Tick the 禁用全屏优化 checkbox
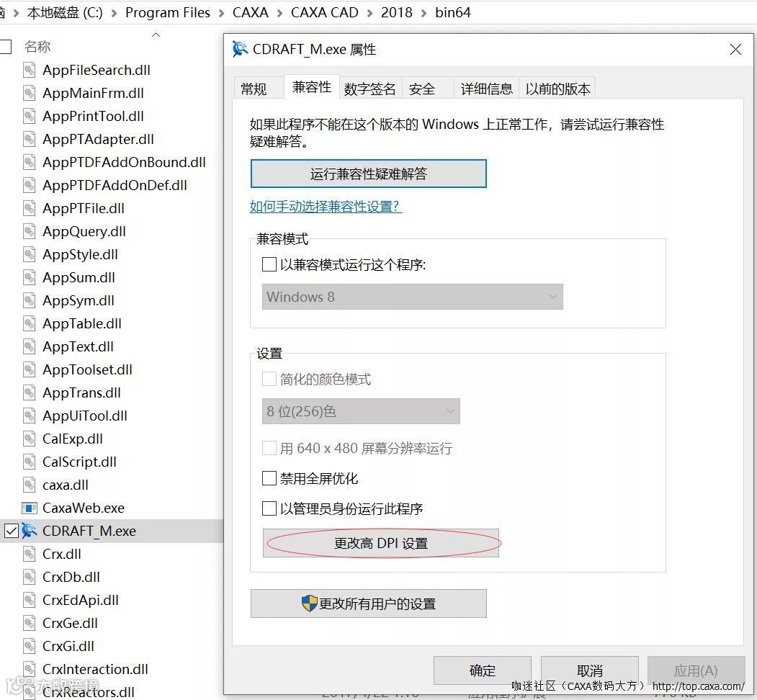The image size is (757, 700). point(269,478)
